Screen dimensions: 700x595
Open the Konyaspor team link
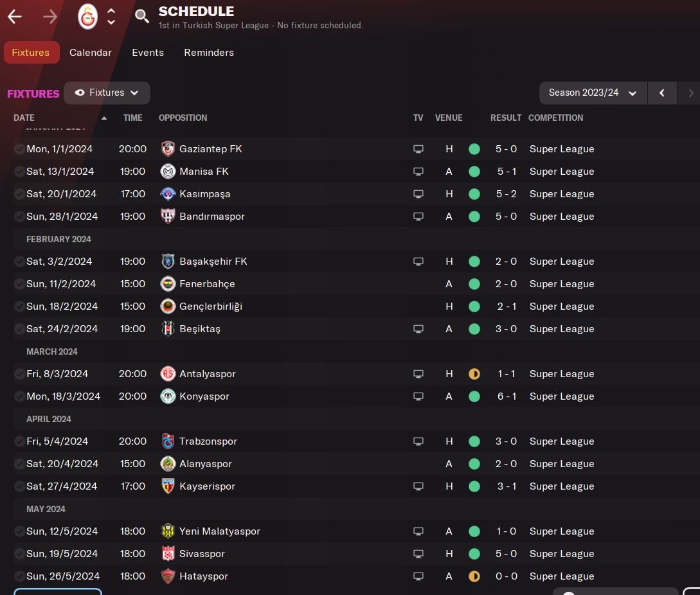click(x=204, y=396)
